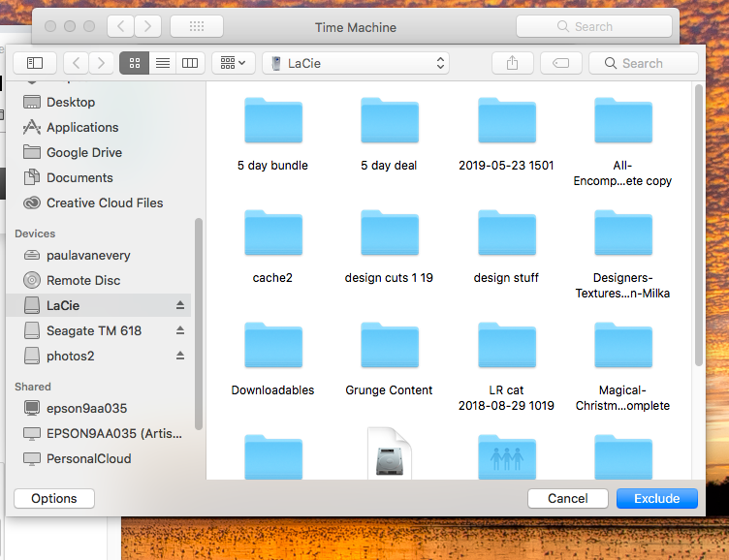Open the item arrangement dropdown
This screenshot has width=729, height=560.
click(x=234, y=63)
